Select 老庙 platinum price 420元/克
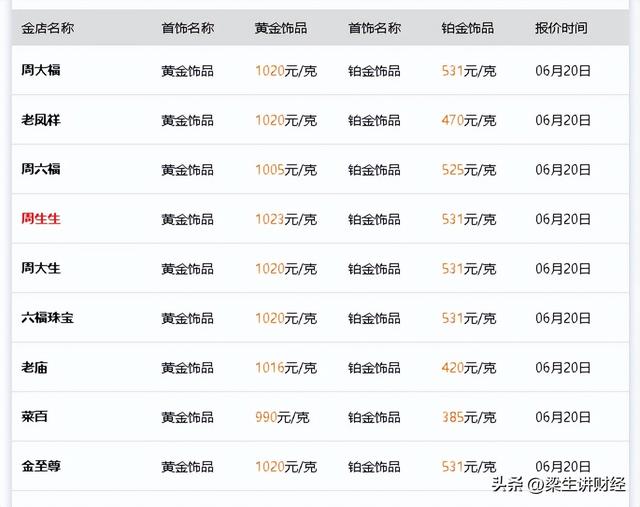Viewport: 640px width, 507px height. 469,368
